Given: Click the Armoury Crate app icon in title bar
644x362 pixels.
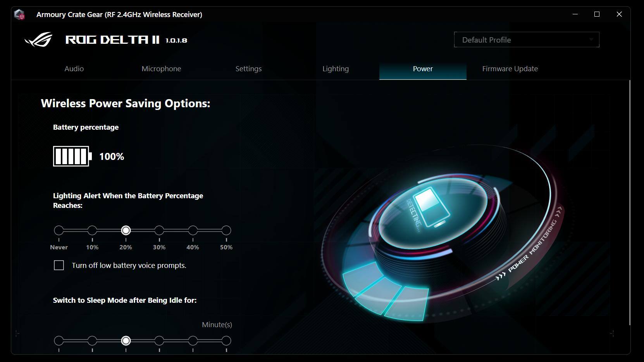Looking at the screenshot, I should coord(19,15).
